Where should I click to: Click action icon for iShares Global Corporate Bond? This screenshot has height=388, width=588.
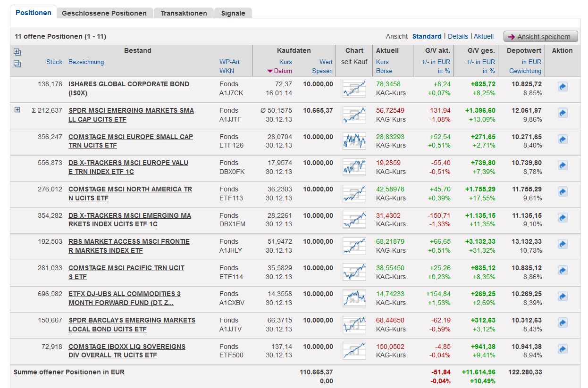(x=563, y=87)
